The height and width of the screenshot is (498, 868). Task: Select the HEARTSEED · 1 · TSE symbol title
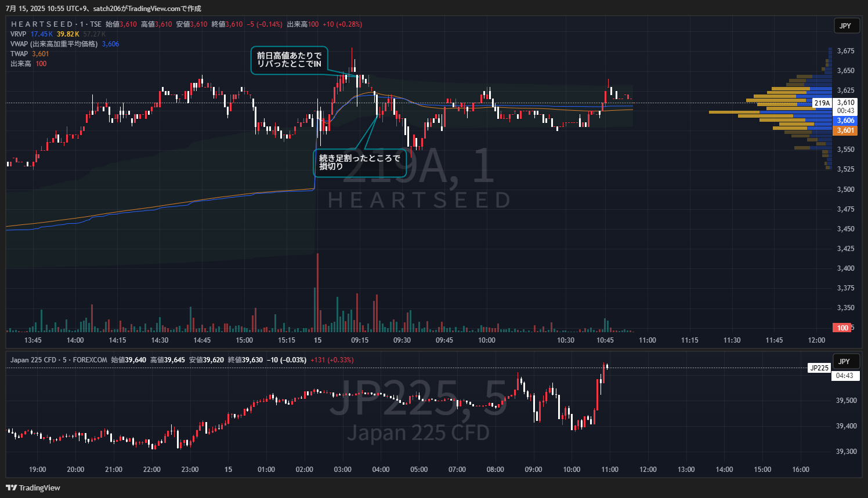pos(56,24)
